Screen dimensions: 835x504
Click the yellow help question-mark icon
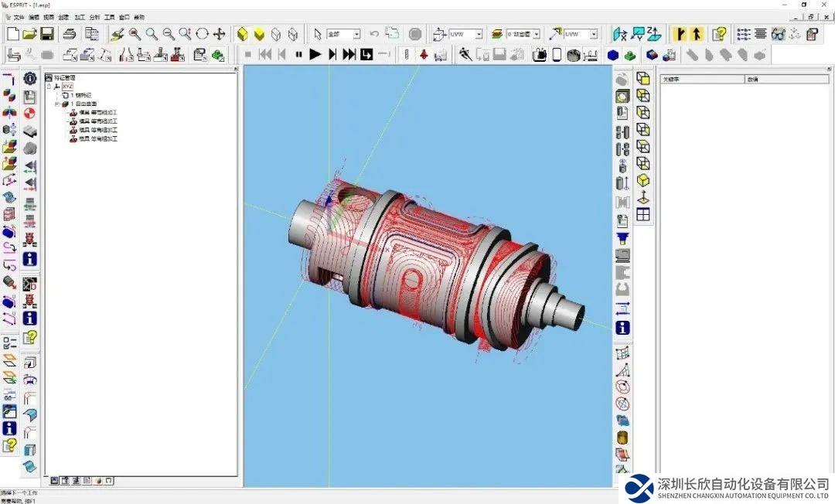(720, 34)
